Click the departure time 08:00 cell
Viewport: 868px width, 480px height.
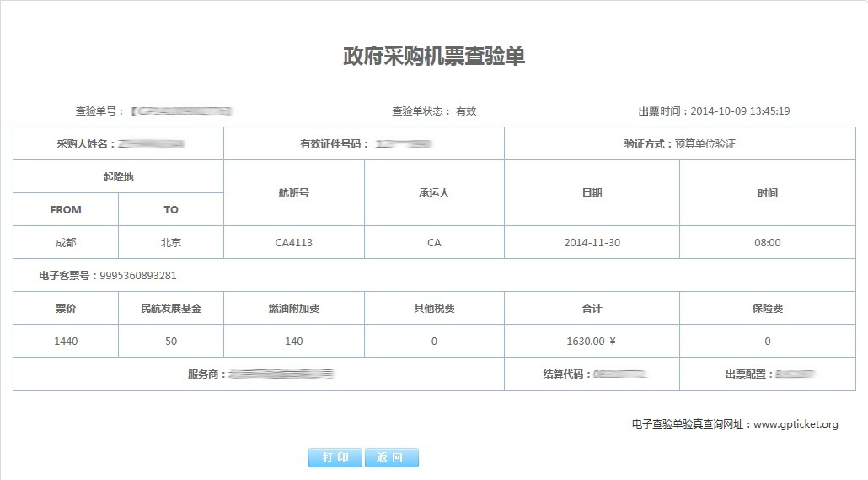767,243
